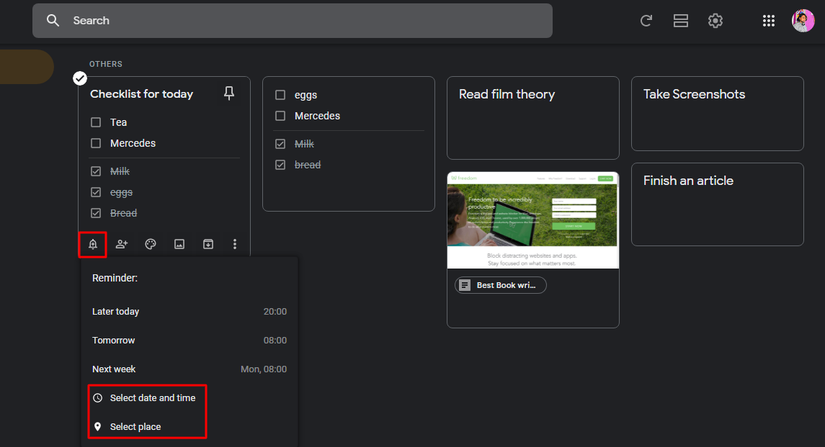
Task: Check Mercedes in Checklist for today
Action: (x=96, y=143)
